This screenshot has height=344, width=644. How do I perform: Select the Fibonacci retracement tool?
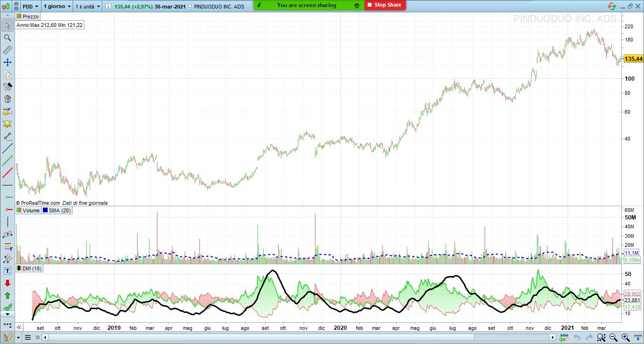click(8, 246)
